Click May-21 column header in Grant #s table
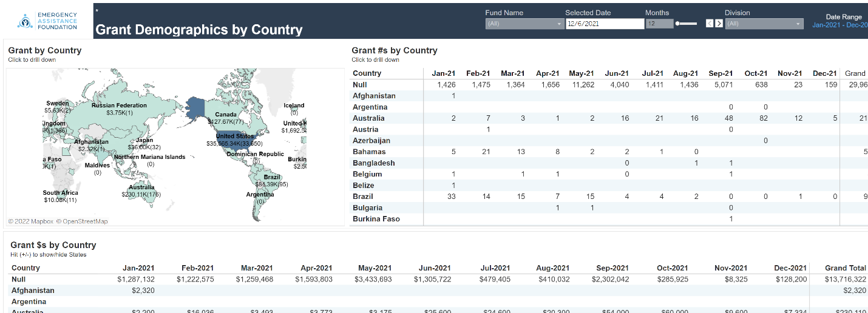868x313 pixels. click(581, 73)
